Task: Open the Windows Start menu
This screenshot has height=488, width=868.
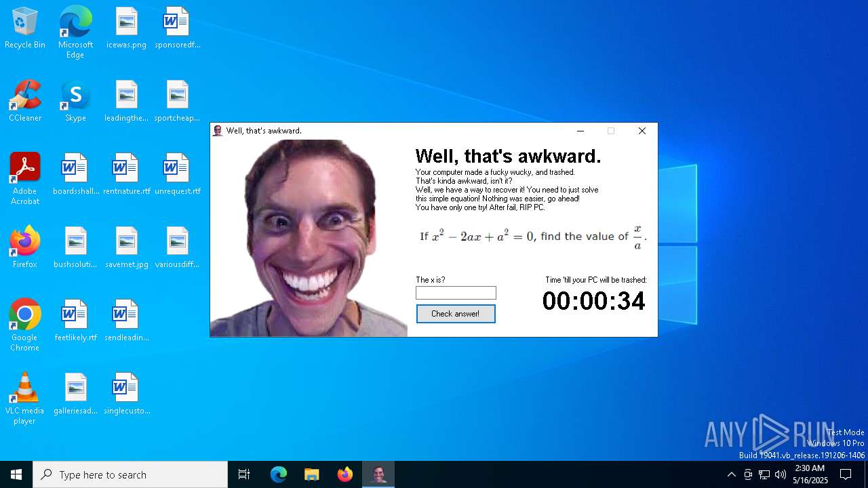Action: [16, 474]
